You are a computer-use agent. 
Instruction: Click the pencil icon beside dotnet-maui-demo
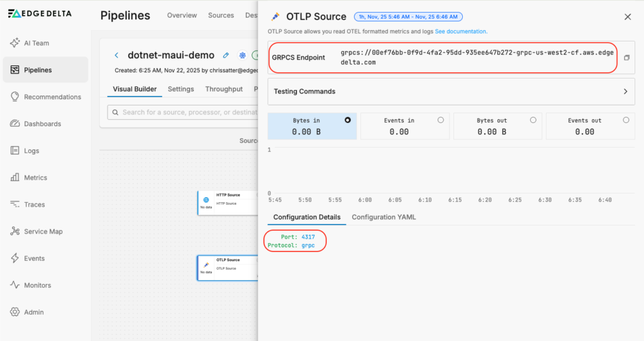click(x=226, y=56)
